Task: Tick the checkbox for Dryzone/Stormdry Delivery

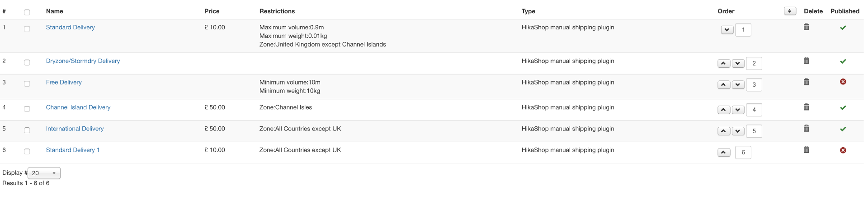Action: tap(27, 63)
